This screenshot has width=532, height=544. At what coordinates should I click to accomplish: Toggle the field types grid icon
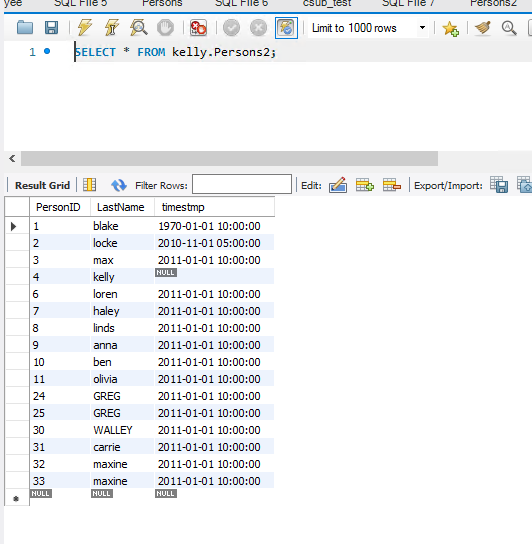click(90, 185)
